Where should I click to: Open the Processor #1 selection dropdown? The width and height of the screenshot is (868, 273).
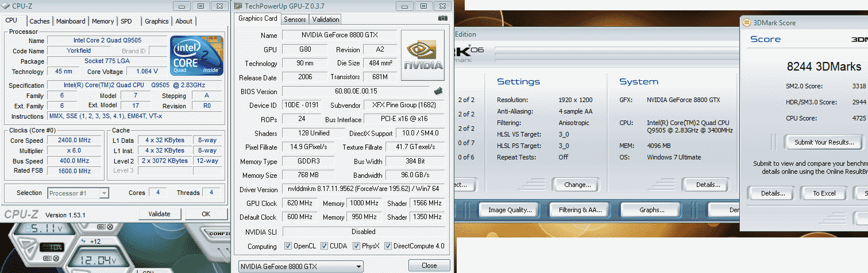(x=104, y=193)
